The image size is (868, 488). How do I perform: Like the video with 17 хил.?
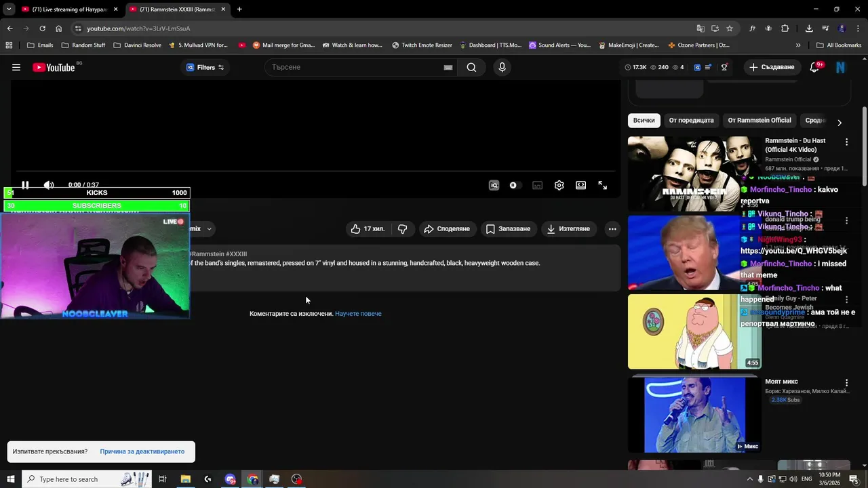click(368, 229)
